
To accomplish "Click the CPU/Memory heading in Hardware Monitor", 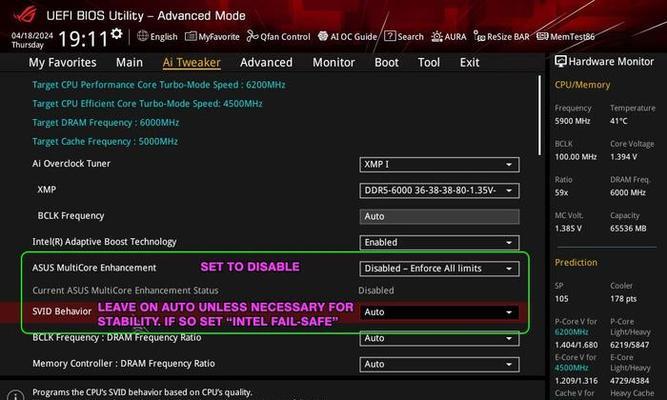I will [x=582, y=85].
